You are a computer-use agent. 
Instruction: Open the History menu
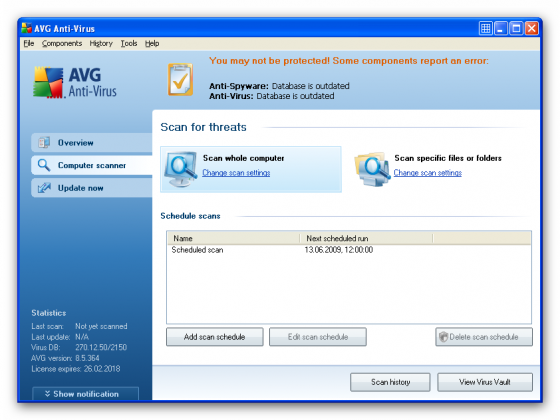click(x=101, y=44)
